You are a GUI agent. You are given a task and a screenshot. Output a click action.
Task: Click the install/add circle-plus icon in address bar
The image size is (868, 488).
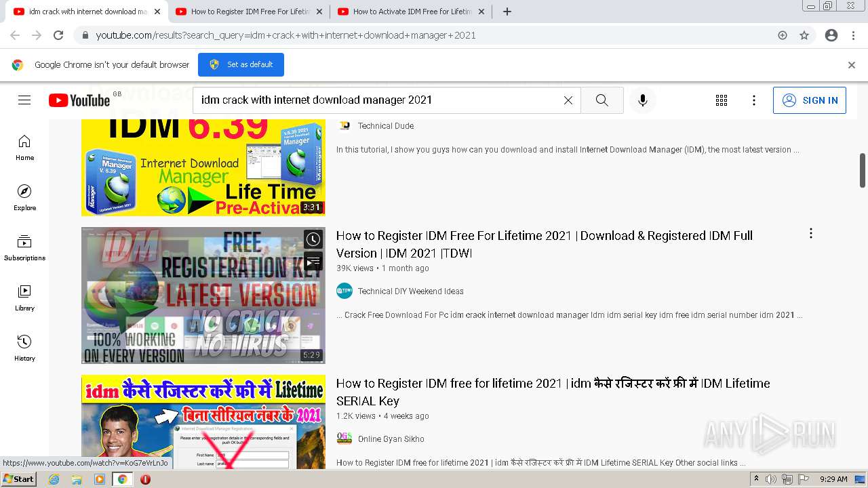(783, 35)
